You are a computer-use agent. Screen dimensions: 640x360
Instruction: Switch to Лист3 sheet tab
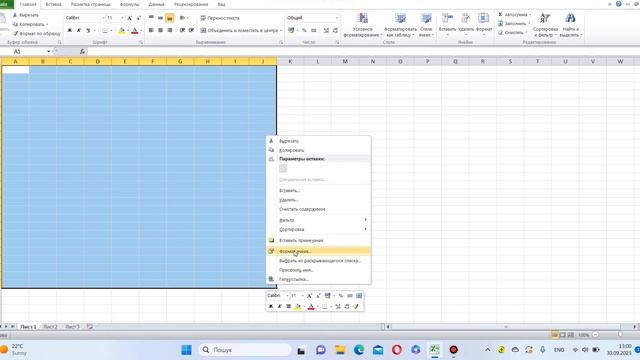click(x=72, y=327)
